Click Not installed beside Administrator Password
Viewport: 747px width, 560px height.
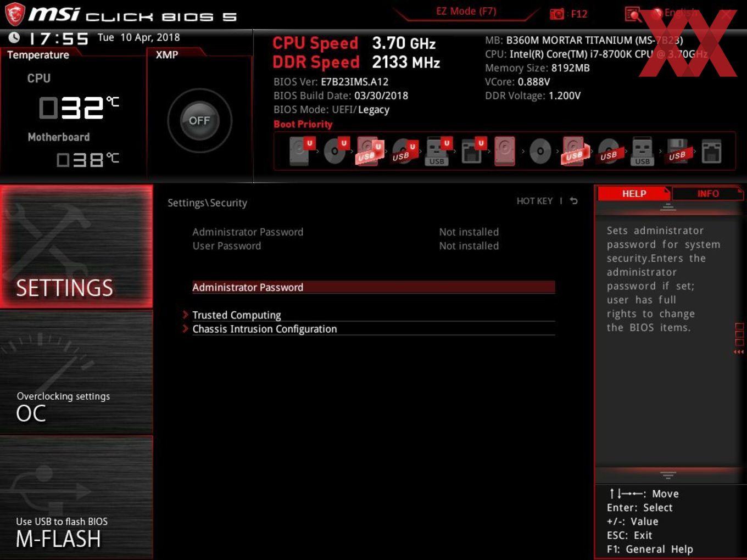[469, 232]
